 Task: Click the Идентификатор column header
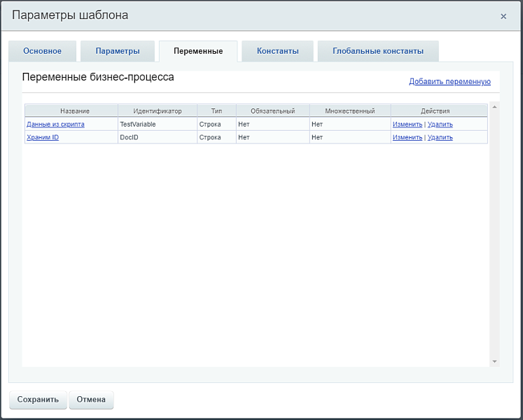157,111
